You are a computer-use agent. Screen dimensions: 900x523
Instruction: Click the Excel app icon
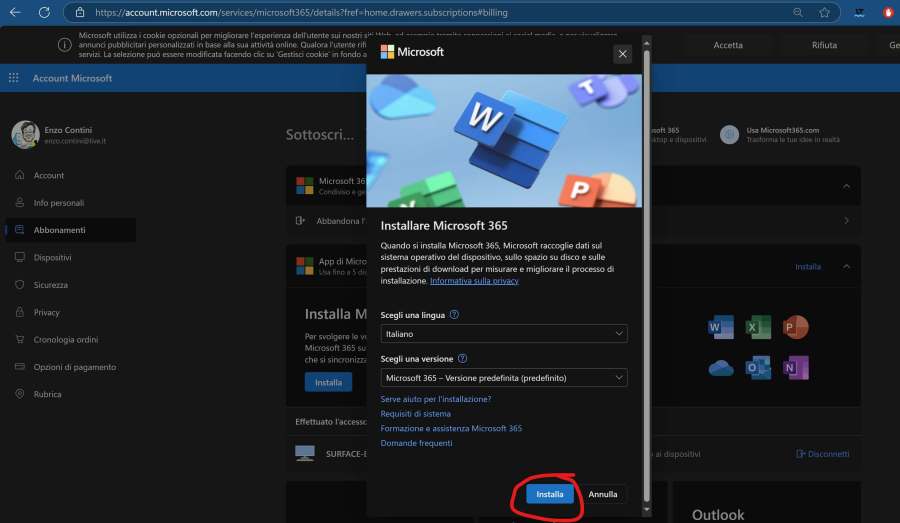[759, 327]
